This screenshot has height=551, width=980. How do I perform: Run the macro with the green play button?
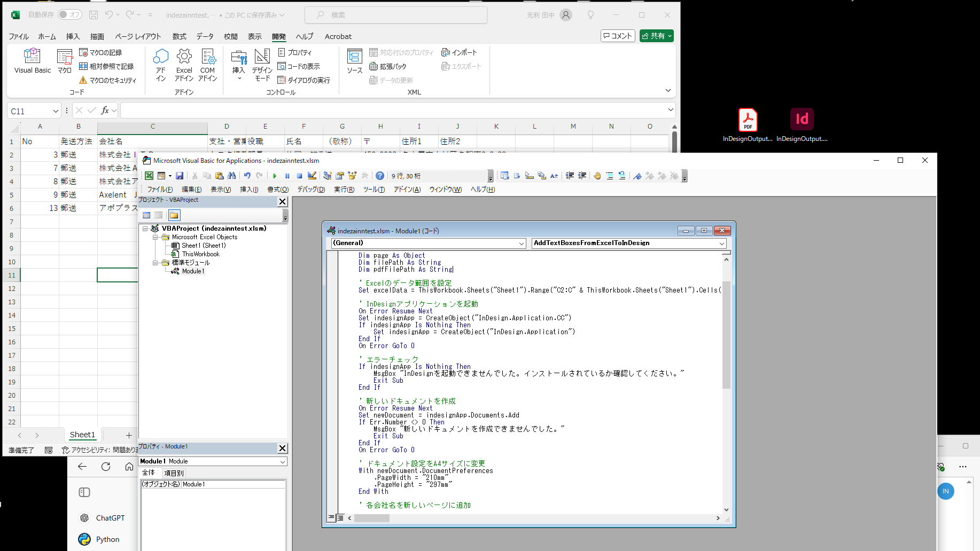(275, 176)
